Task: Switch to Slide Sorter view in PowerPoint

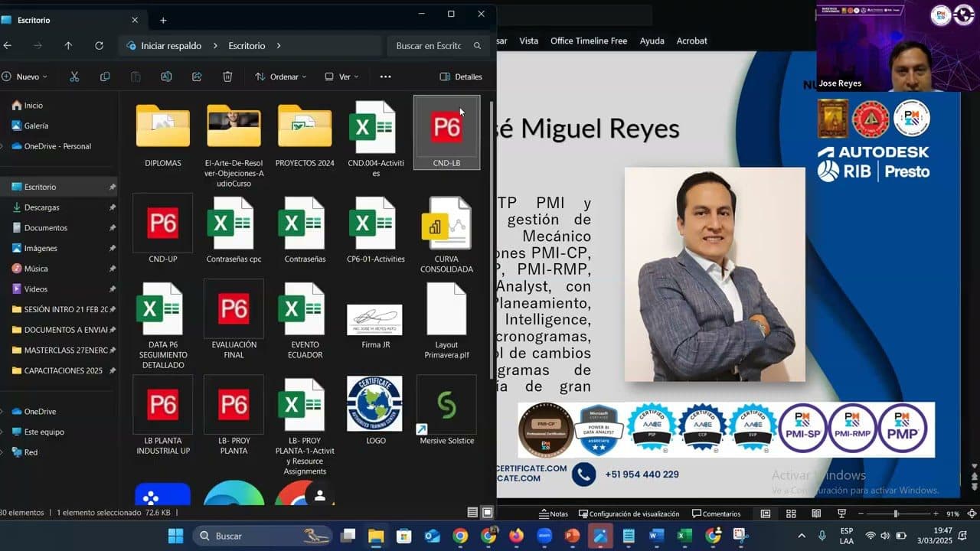Action: click(792, 514)
